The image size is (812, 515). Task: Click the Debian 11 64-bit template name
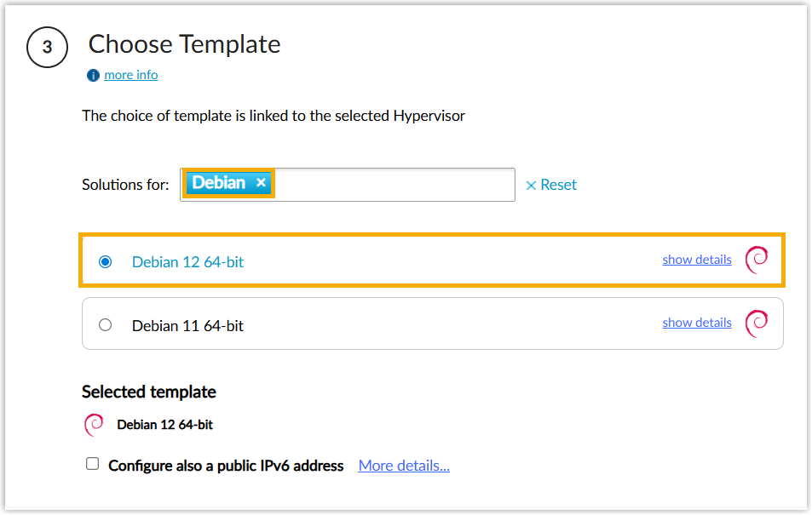[x=187, y=325]
